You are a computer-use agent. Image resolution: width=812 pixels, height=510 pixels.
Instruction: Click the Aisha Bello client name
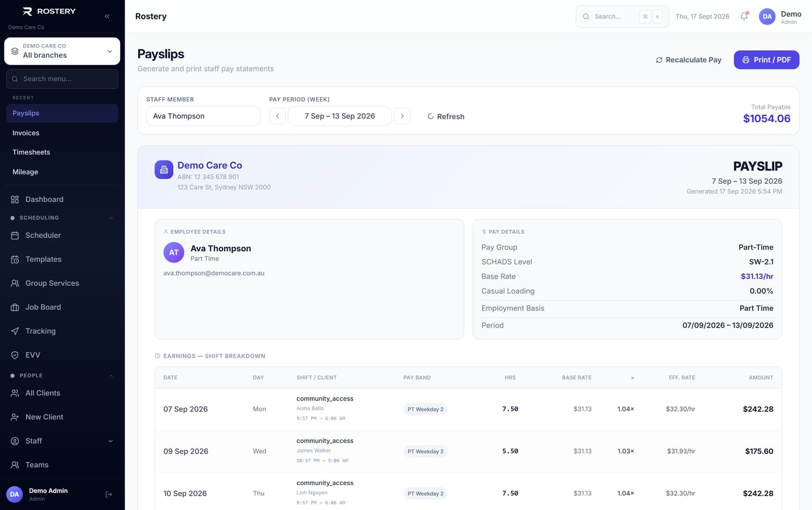(310, 408)
